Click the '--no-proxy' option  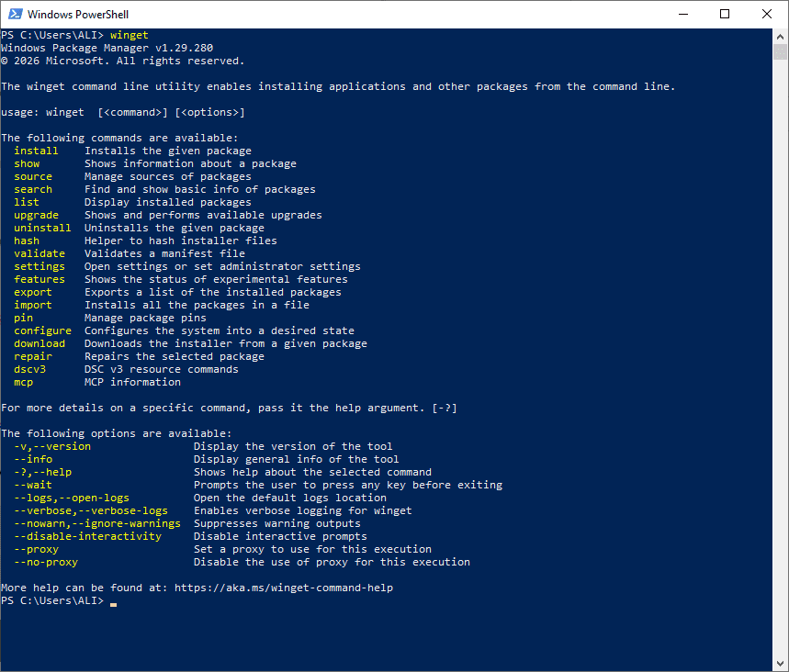46,563
